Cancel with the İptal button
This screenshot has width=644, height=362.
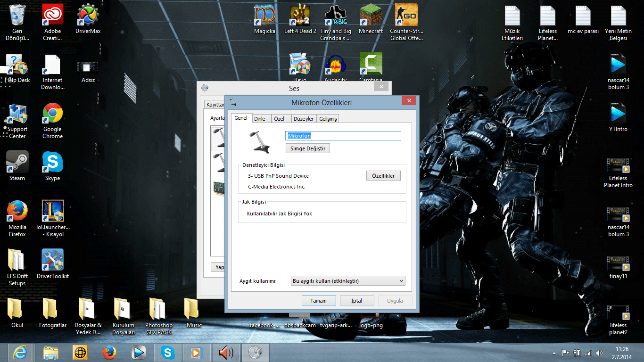click(x=357, y=301)
